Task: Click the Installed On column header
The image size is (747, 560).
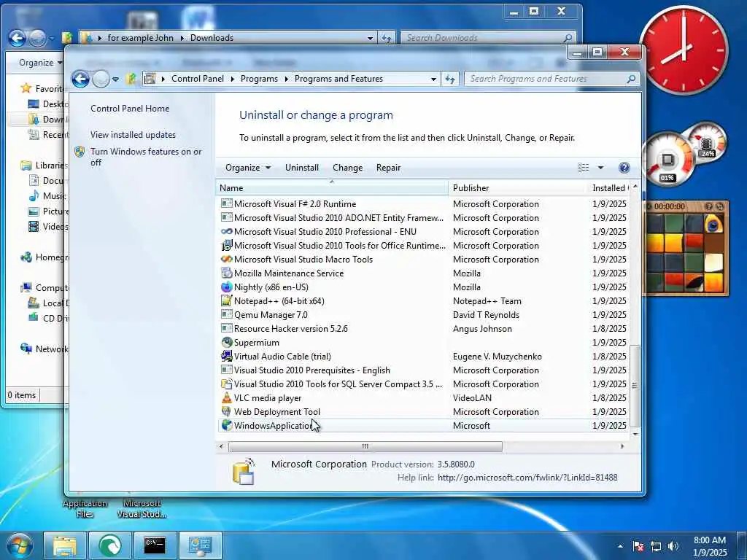Action: pyautogui.click(x=608, y=188)
